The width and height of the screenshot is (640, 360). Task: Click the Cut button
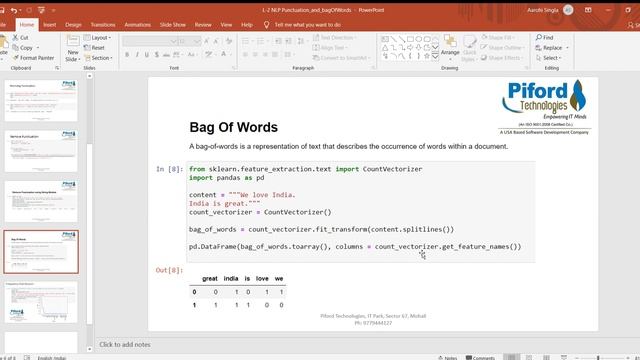[x=20, y=38]
